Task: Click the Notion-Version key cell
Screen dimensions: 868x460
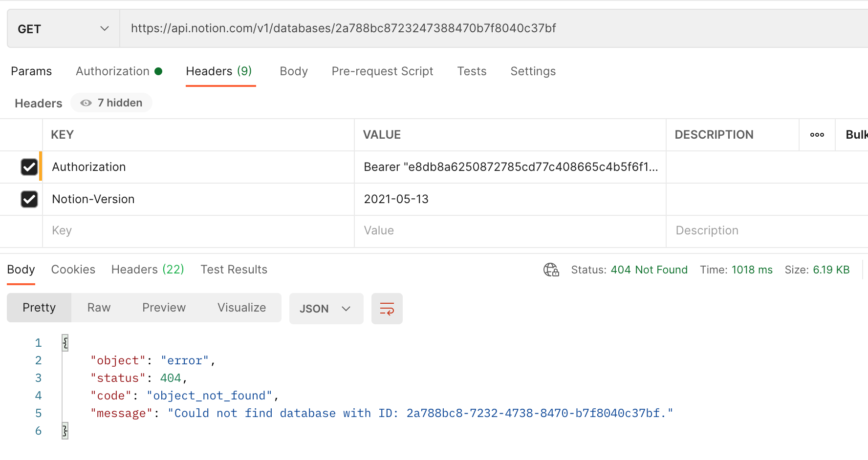Action: [x=198, y=199]
